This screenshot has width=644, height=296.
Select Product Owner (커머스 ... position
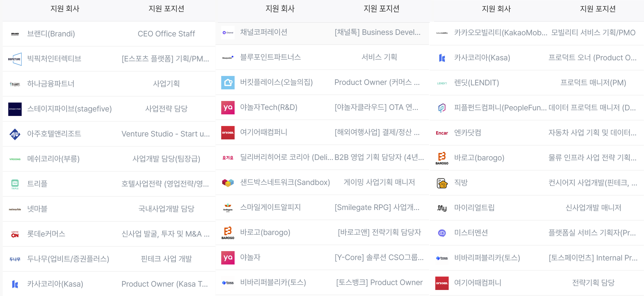377,82
